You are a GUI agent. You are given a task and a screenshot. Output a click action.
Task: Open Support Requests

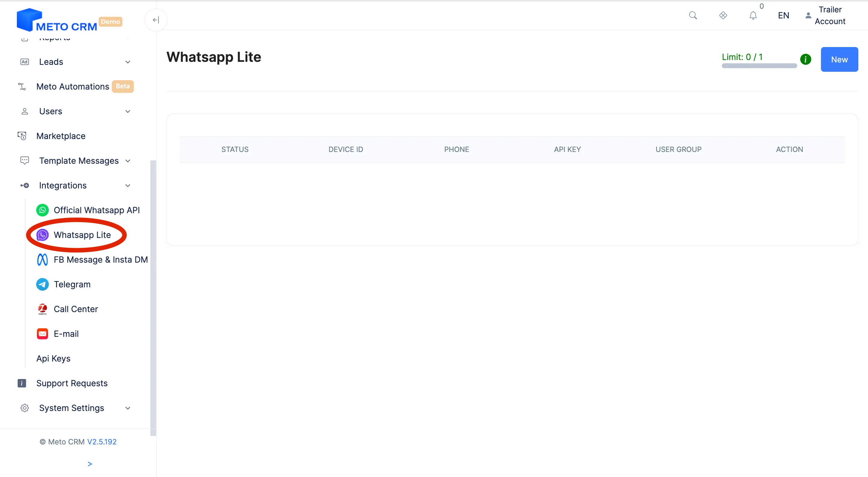(72, 383)
